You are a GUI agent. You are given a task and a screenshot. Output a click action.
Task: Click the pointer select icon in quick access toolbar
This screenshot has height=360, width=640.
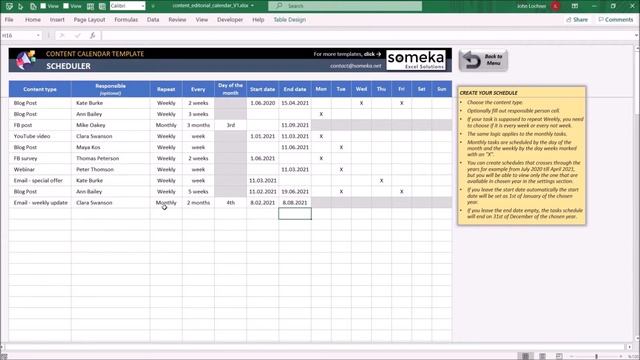(21, 6)
